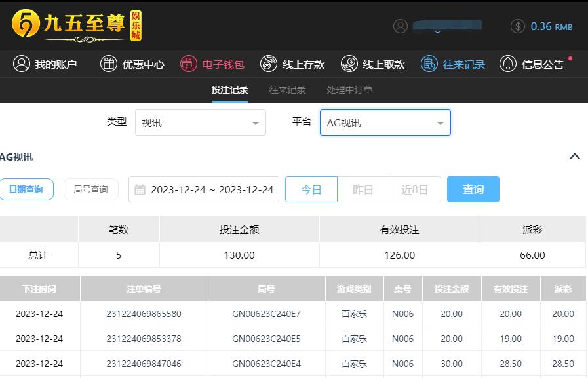Click 30.00 bet amount cell
Viewport: 588px width, 378px height.
(452, 364)
